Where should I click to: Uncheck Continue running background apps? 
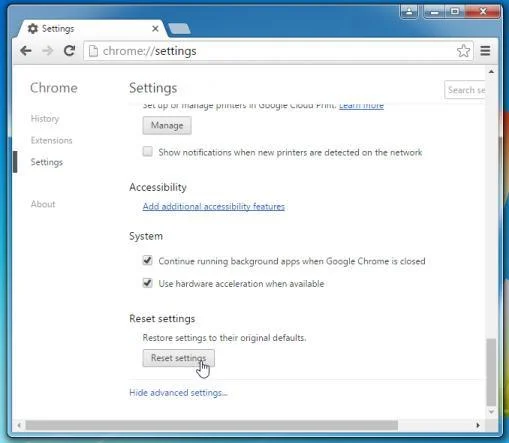click(148, 260)
